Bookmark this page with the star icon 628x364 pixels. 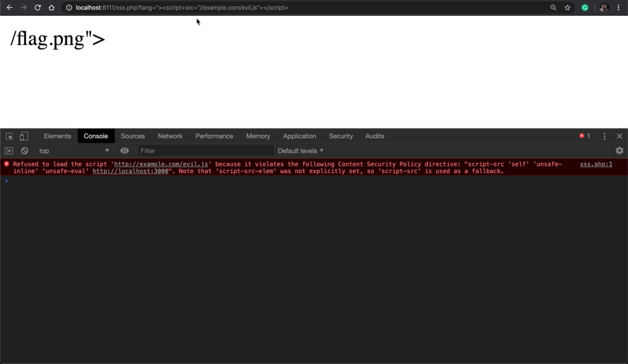pos(568,8)
